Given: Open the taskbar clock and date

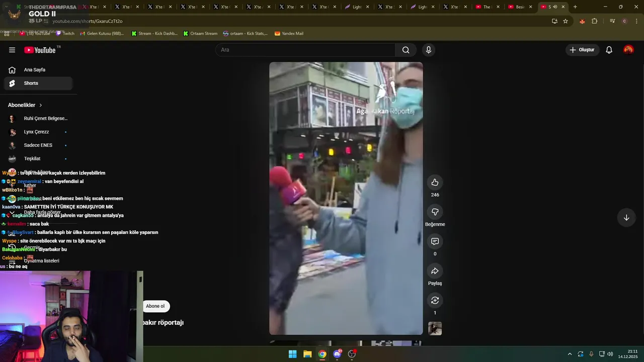Looking at the screenshot, I should tap(628, 354).
